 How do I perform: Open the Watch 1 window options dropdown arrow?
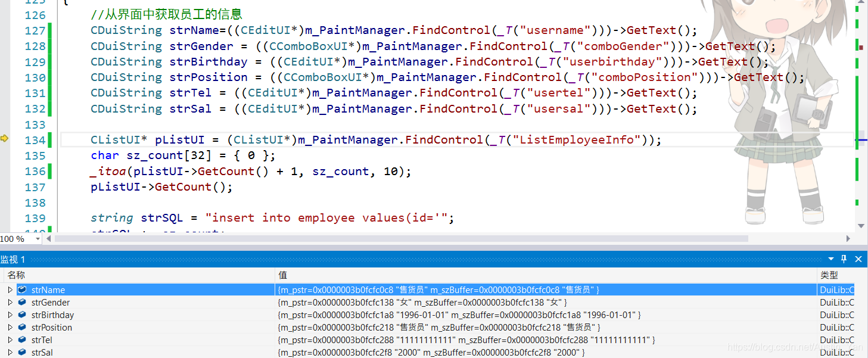click(831, 259)
